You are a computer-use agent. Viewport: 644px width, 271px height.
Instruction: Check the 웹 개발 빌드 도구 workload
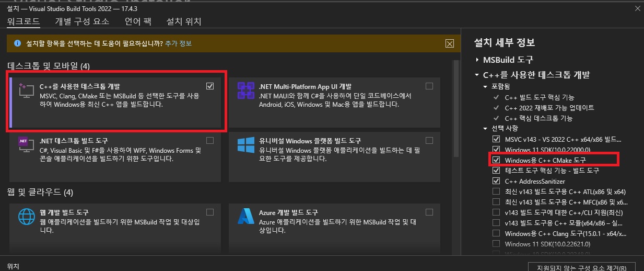[210, 212]
